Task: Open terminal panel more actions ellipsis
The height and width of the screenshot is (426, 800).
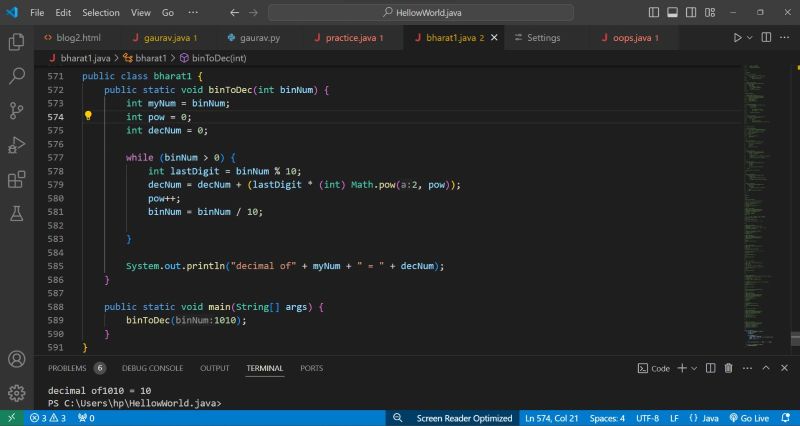Action: click(747, 368)
